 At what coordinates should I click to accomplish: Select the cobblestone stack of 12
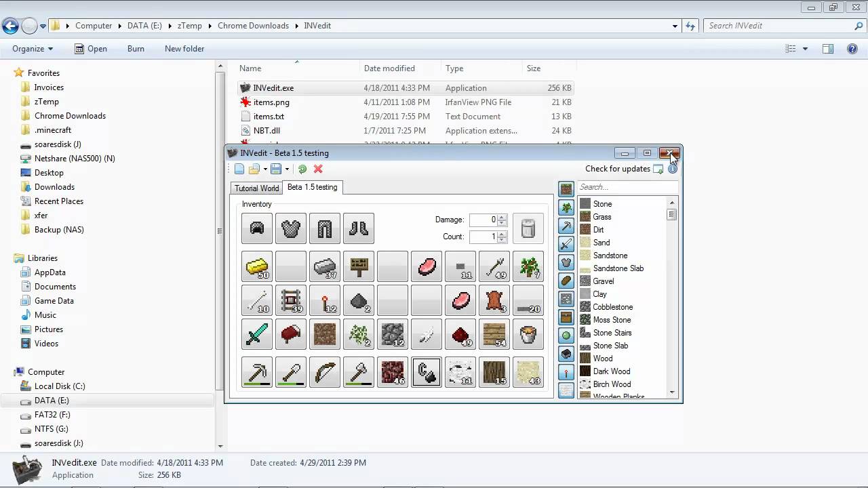pyautogui.click(x=393, y=334)
